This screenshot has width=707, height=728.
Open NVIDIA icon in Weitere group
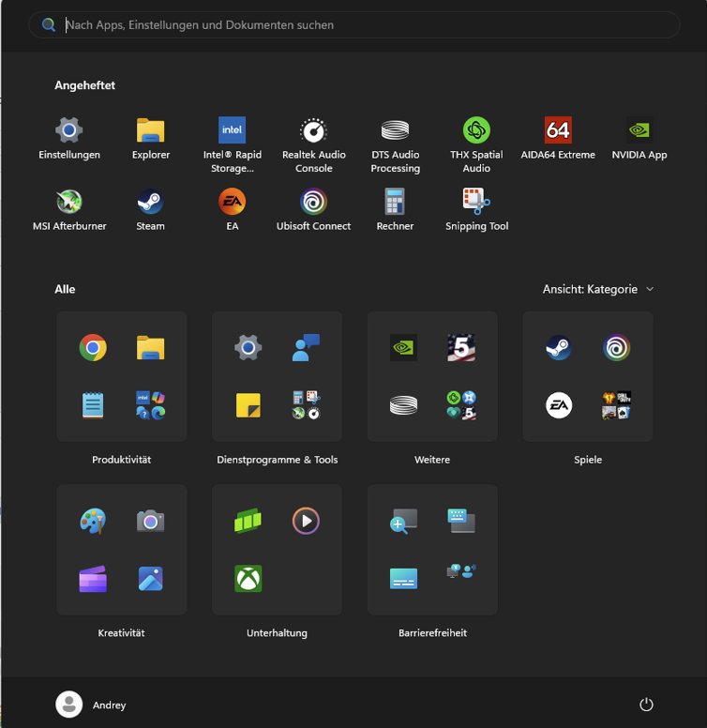403,347
